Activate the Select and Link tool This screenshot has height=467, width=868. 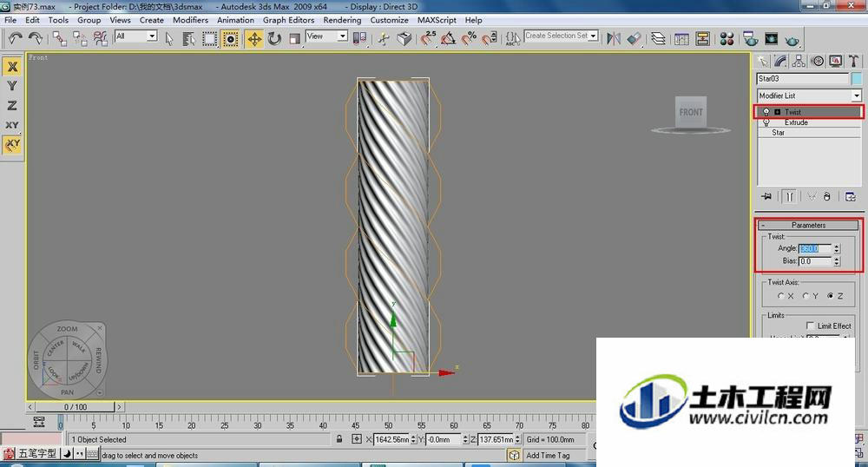[x=59, y=38]
